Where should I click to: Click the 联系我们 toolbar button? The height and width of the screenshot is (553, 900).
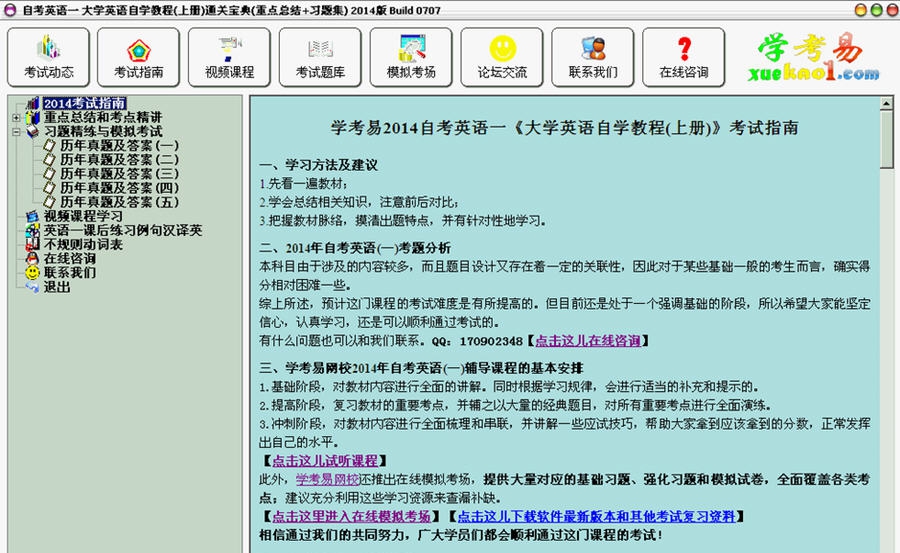[x=593, y=57]
